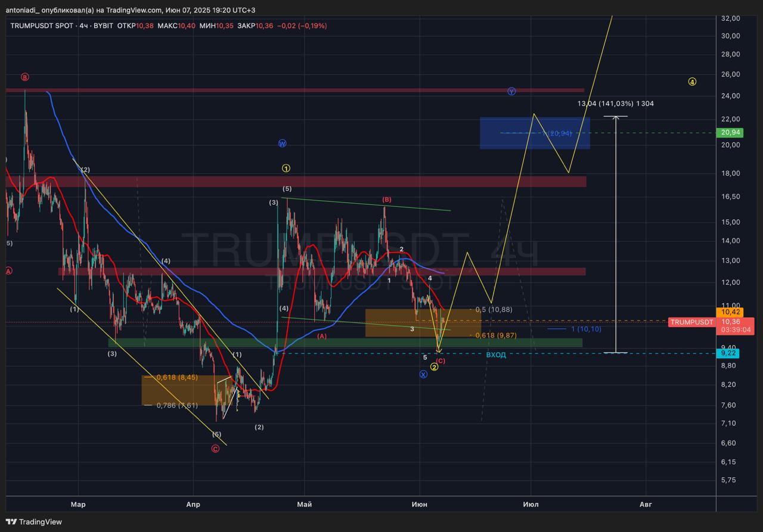
Task: Click the 13,00 price scale value
Action: [731, 261]
